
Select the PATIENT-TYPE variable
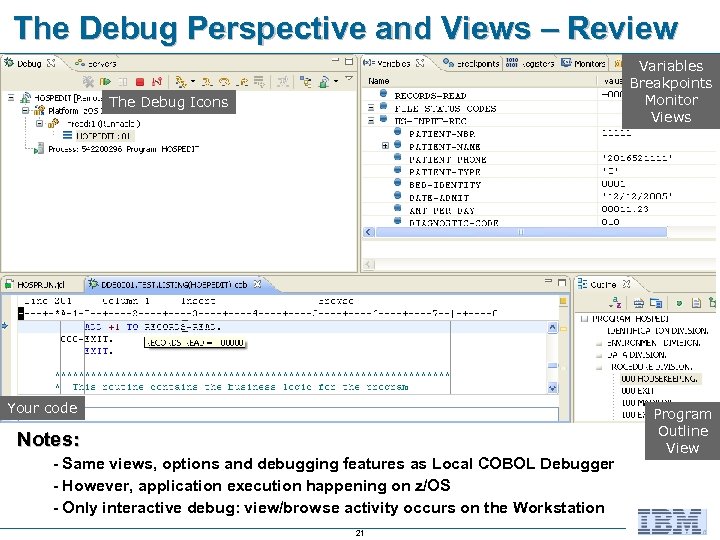(x=445, y=172)
